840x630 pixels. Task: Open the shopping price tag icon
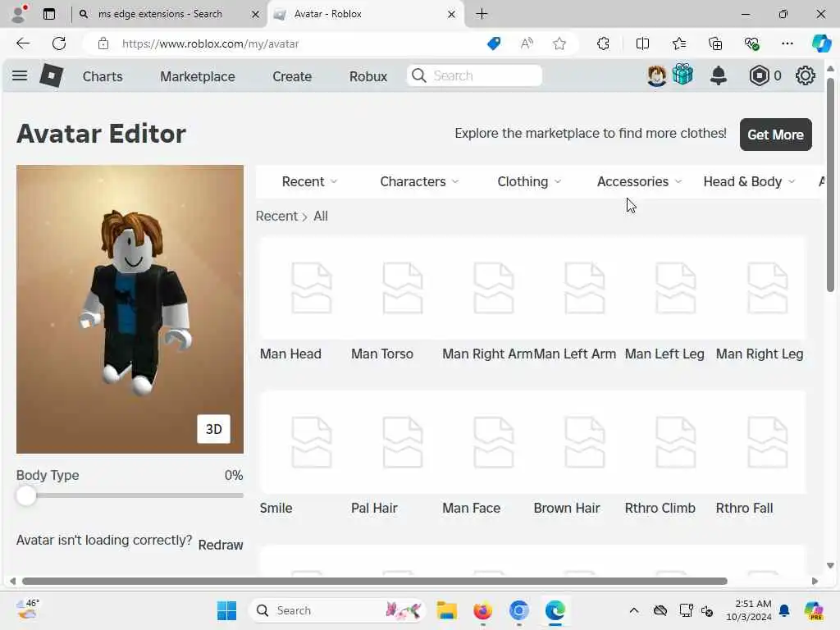tap(494, 43)
